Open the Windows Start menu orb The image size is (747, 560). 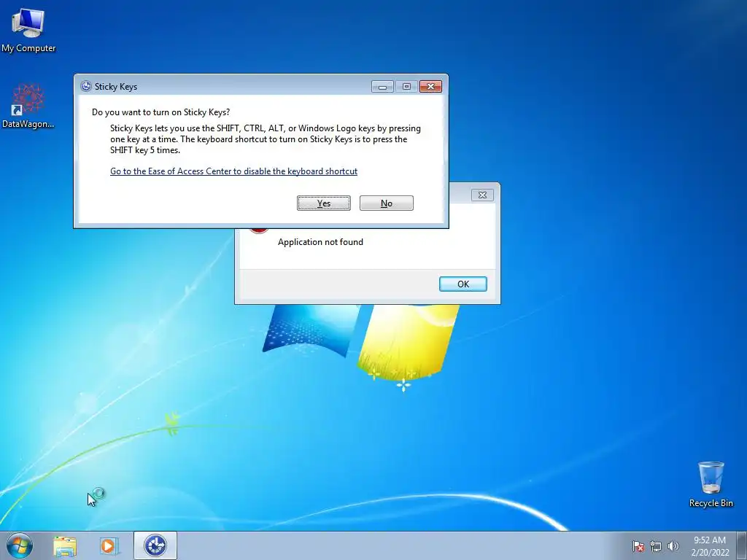[20, 545]
